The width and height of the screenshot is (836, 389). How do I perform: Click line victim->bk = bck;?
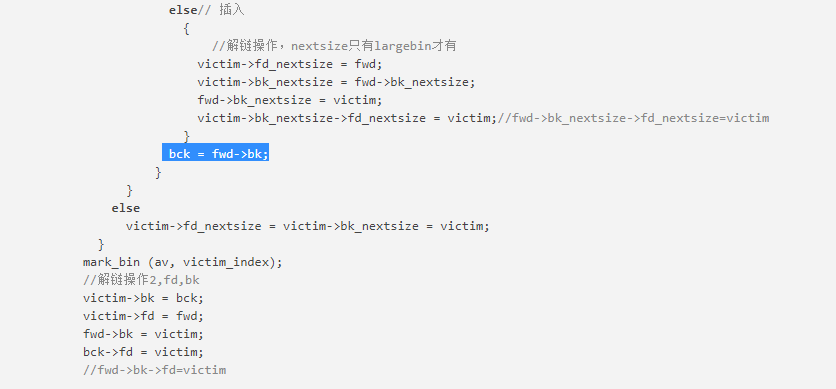pyautogui.click(x=143, y=298)
